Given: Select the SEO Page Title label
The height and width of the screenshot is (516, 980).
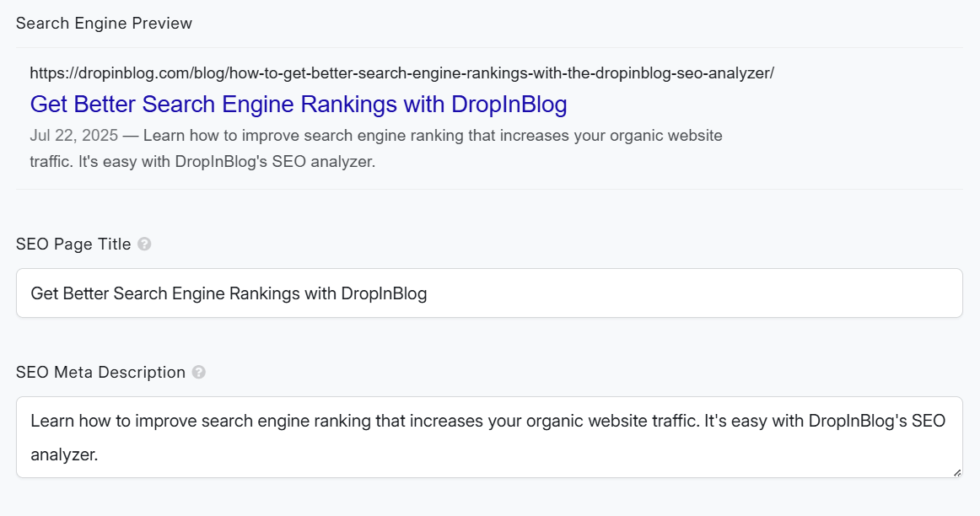Looking at the screenshot, I should pos(73,245).
